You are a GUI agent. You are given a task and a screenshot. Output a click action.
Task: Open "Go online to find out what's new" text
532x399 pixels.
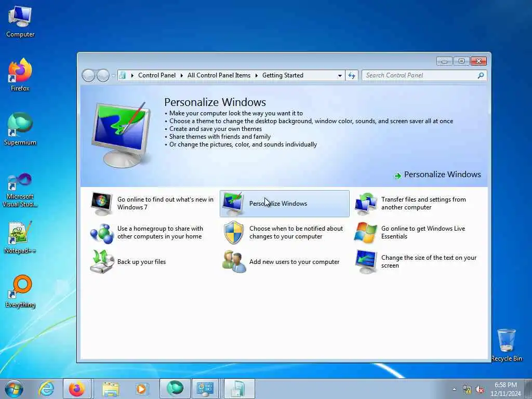[x=165, y=203]
